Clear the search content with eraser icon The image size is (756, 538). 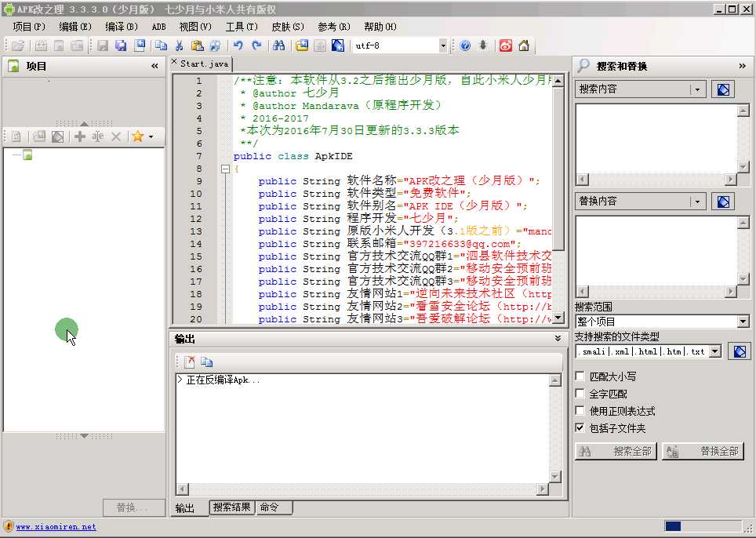pos(723,89)
